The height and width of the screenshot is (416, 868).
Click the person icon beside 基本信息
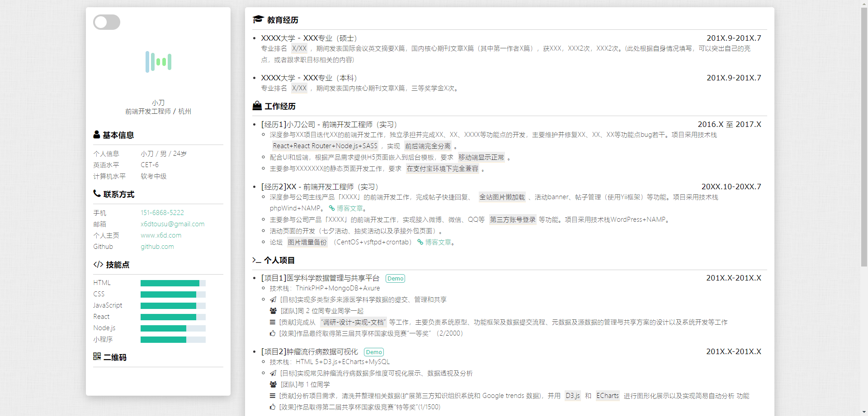(x=96, y=134)
